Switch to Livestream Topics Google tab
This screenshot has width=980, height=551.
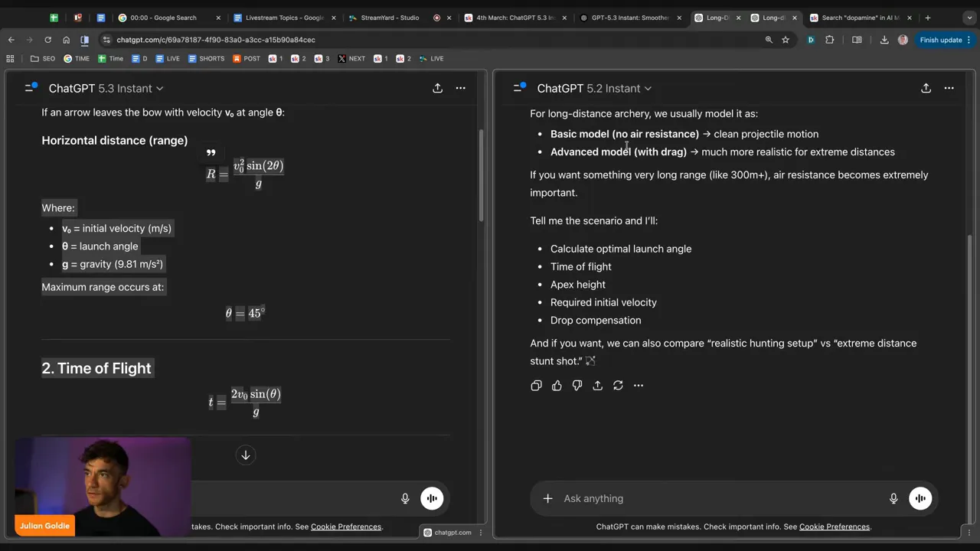(x=284, y=18)
